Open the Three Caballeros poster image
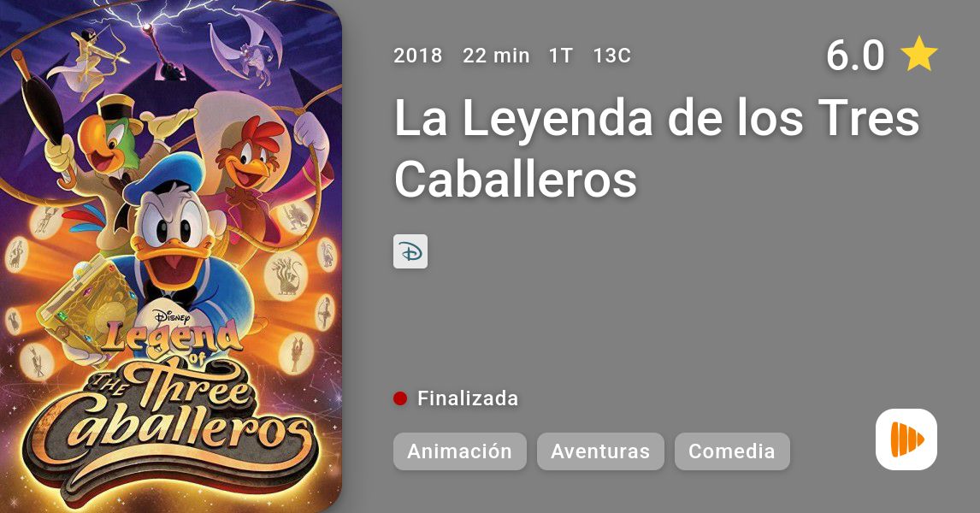 171,256
